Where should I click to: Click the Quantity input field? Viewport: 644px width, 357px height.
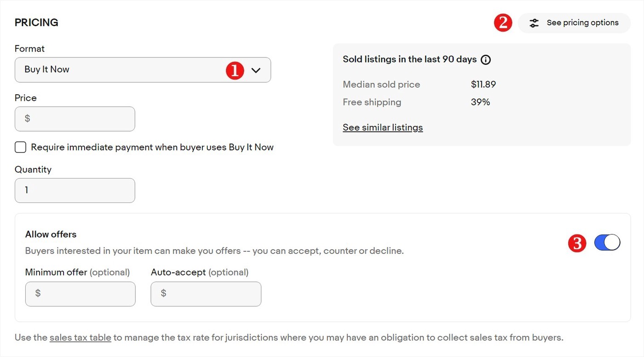[x=75, y=190]
